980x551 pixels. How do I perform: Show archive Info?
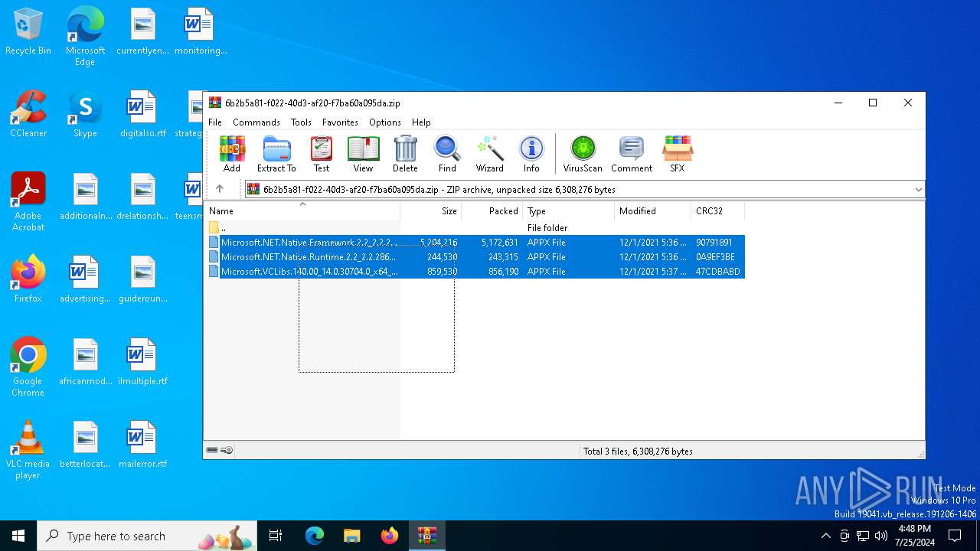pyautogui.click(x=531, y=154)
